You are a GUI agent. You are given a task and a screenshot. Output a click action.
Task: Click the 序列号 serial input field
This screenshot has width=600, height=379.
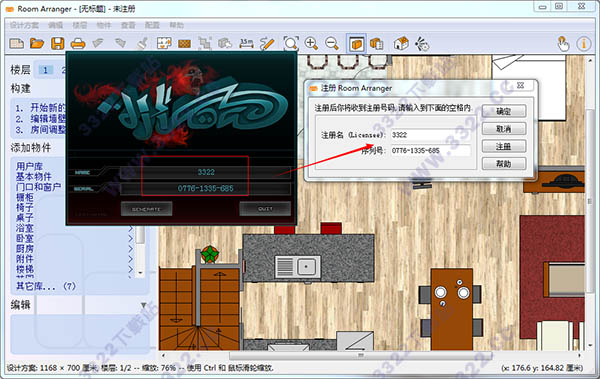pos(430,150)
